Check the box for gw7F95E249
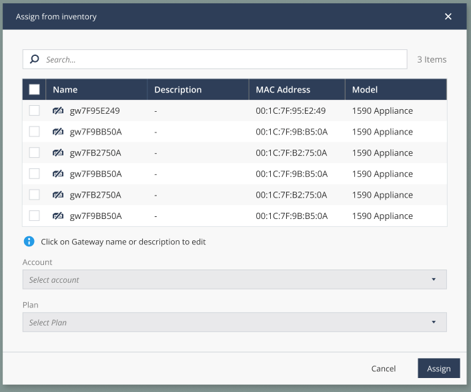The image size is (471, 392). point(34,110)
